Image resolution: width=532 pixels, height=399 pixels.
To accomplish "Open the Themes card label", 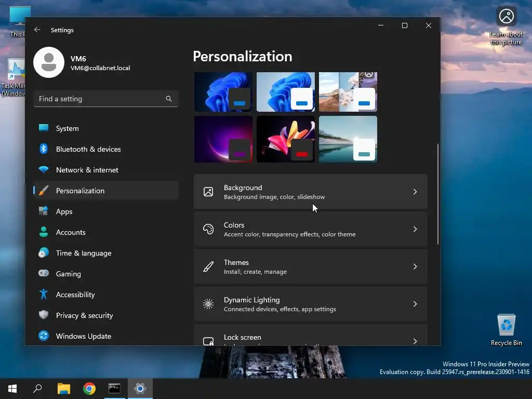I will click(x=236, y=262).
